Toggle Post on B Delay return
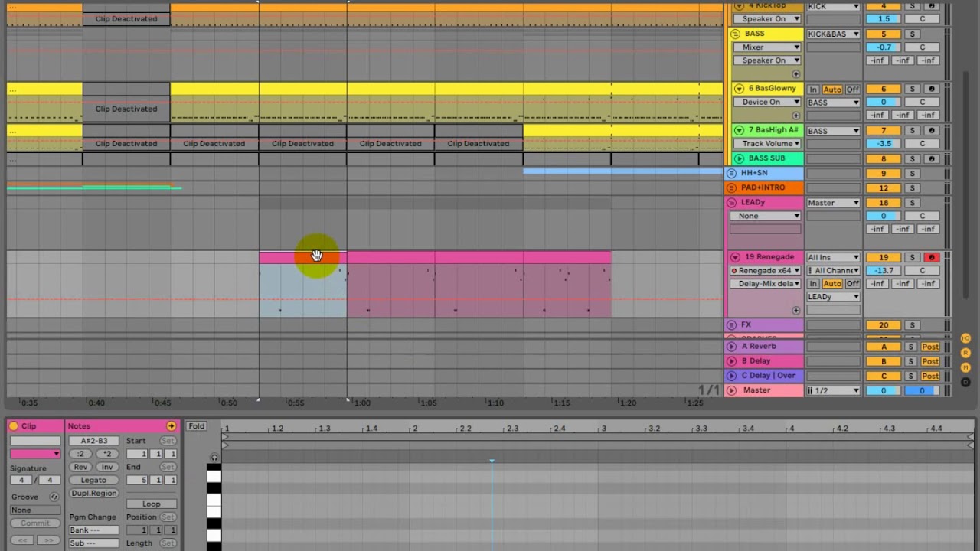This screenshot has height=551, width=980. [x=930, y=361]
